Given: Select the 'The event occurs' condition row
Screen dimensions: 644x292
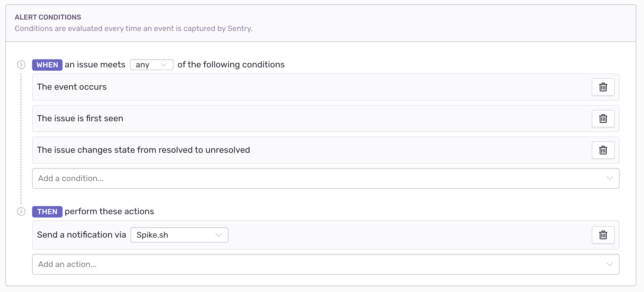Looking at the screenshot, I should tap(326, 87).
